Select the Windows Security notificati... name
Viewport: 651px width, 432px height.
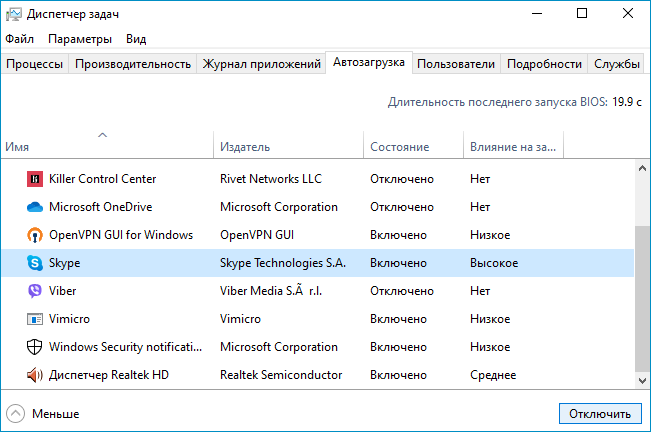click(x=125, y=347)
